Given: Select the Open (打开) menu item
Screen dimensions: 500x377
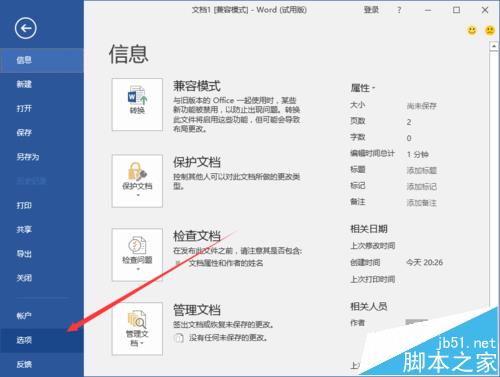Looking at the screenshot, I should tap(42, 108).
